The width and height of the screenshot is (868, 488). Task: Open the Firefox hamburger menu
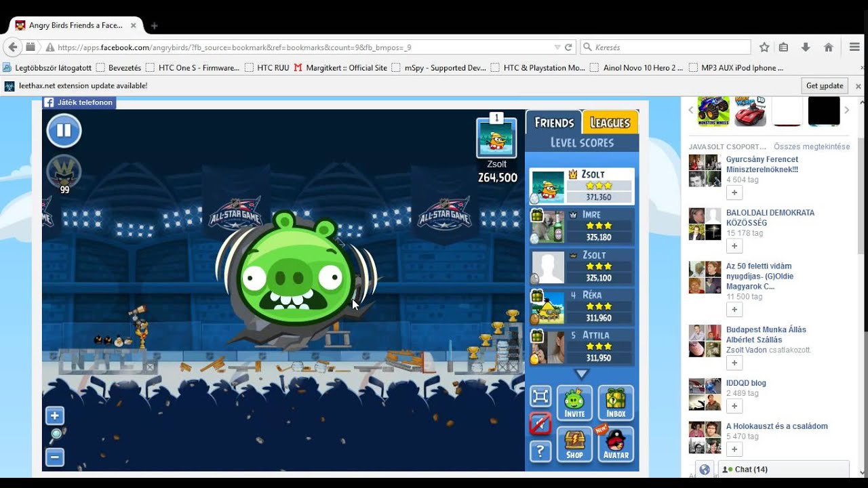pos(854,47)
